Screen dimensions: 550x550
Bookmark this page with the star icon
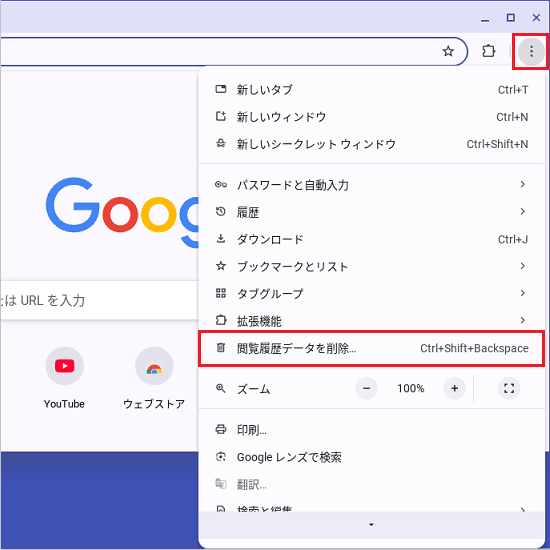click(448, 52)
